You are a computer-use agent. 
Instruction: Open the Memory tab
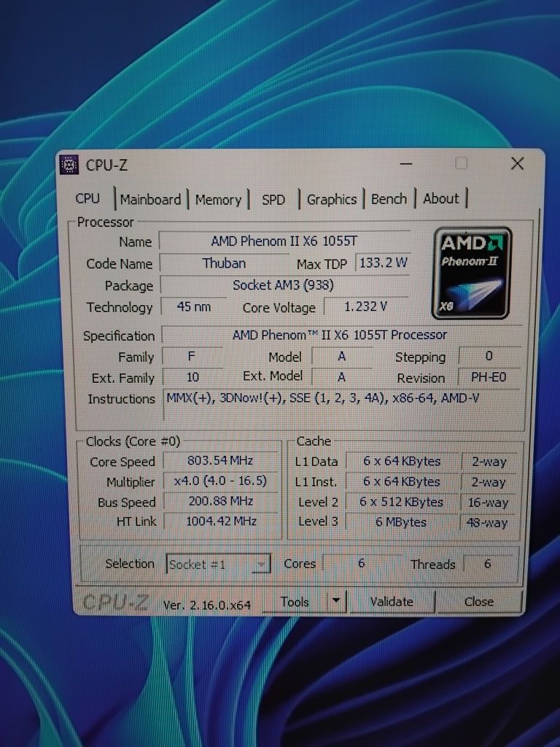[x=218, y=200]
